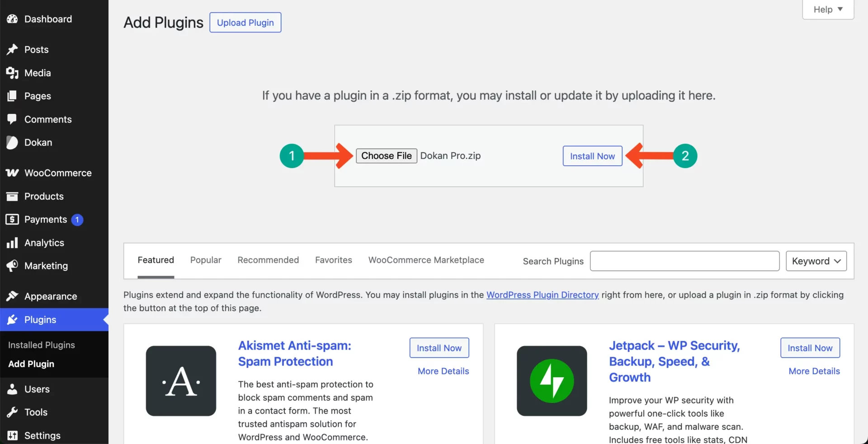
Task: Open the Dokan menu label
Action: coord(38,143)
